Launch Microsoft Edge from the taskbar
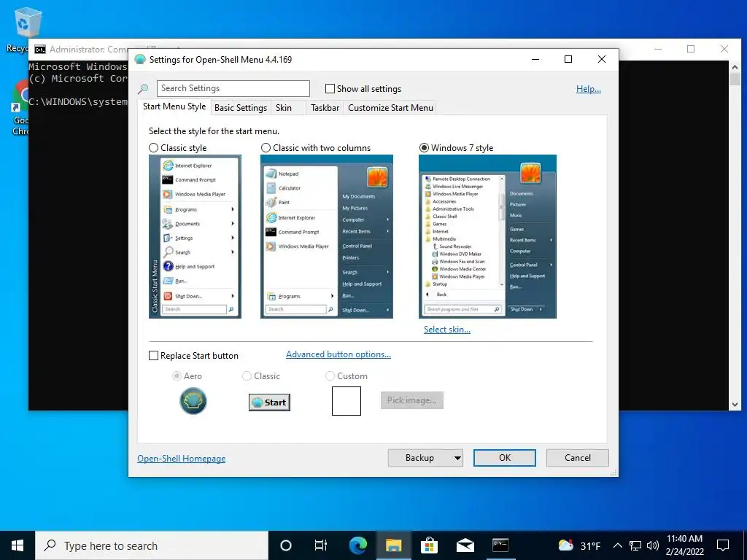The width and height of the screenshot is (747, 560). (x=357, y=545)
